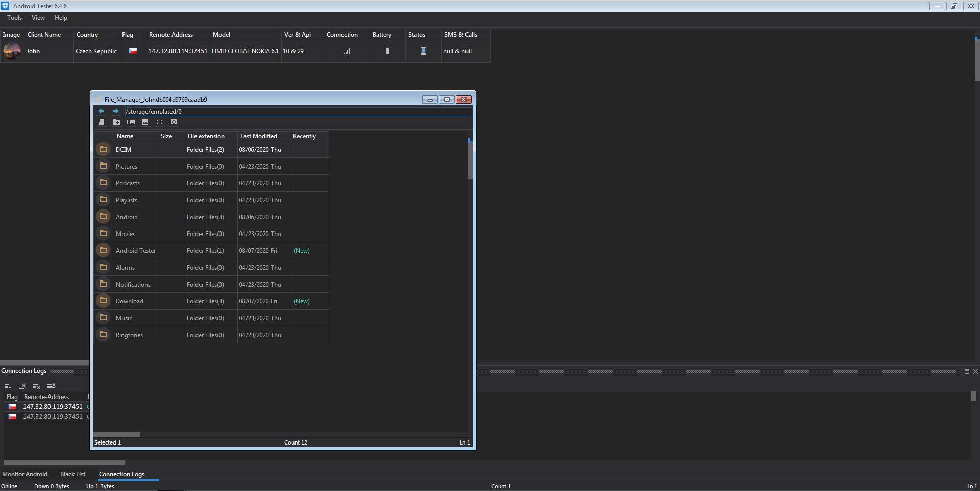This screenshot has height=491, width=980.
Task: Click the Pictures folder icon
Action: [103, 166]
